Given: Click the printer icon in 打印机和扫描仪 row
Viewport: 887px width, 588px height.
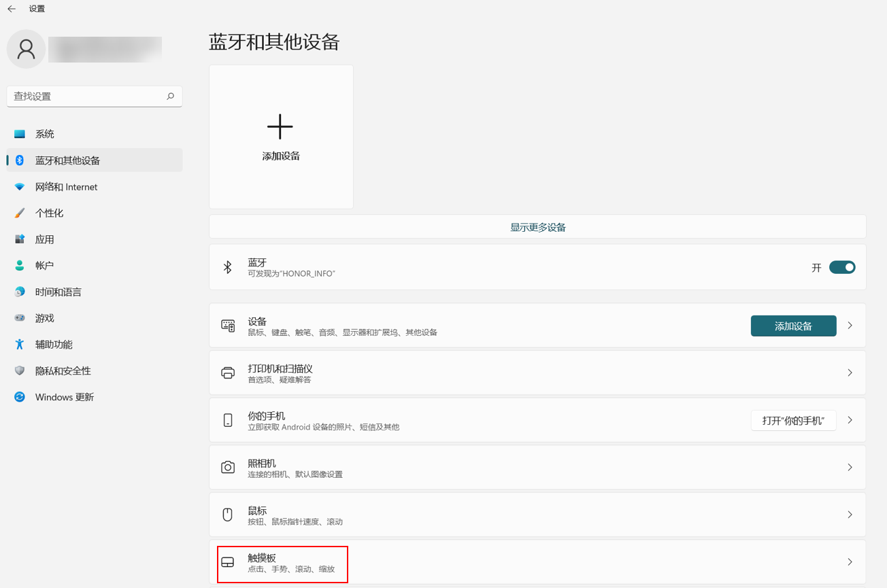Looking at the screenshot, I should (228, 373).
